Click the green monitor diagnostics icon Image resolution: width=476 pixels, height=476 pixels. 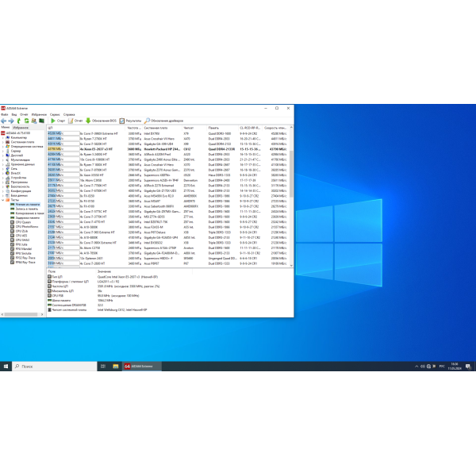41,121
